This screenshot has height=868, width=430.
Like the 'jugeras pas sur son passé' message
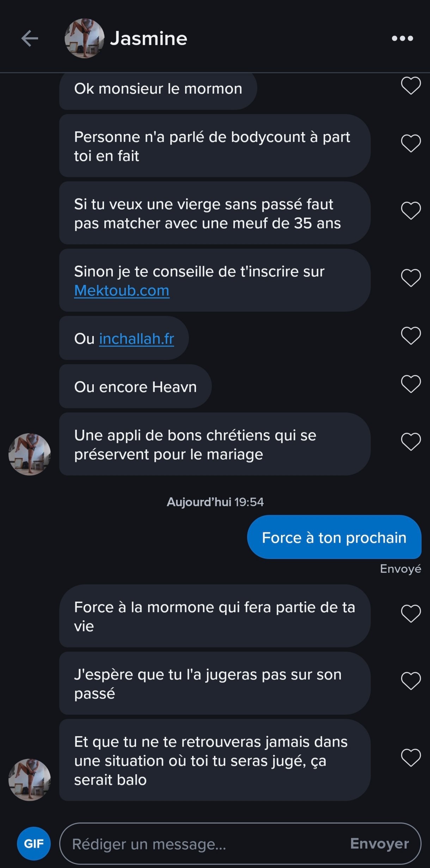411,681
